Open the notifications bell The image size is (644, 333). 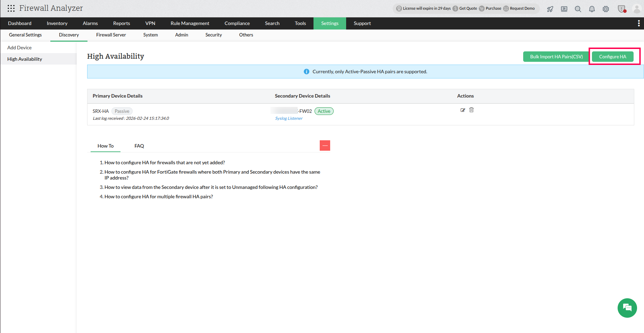point(592,9)
